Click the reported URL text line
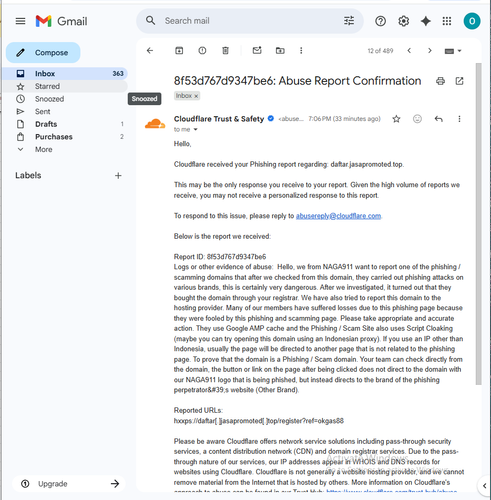The height and width of the screenshot is (500, 491). click(x=259, y=421)
